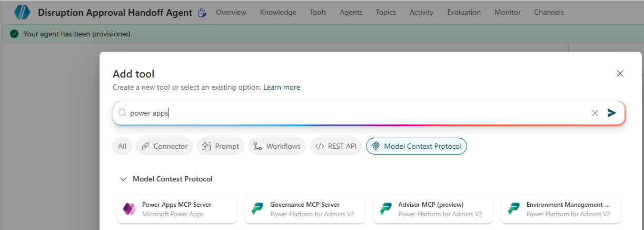This screenshot has height=230, width=644.
Task: Switch to the Tools tab
Action: [x=318, y=12]
